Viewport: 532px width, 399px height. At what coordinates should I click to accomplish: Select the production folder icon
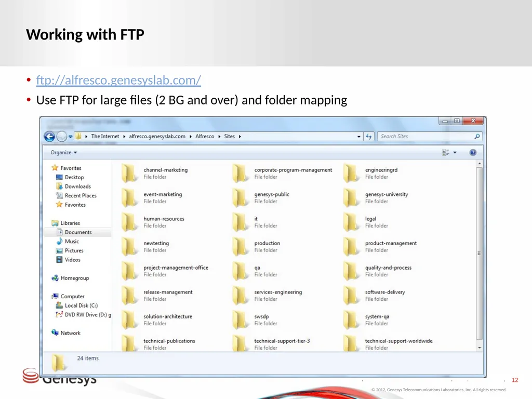(x=240, y=246)
